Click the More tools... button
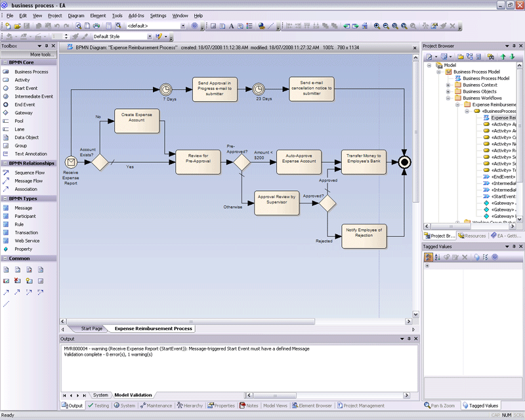525x420 pixels. [x=43, y=54]
